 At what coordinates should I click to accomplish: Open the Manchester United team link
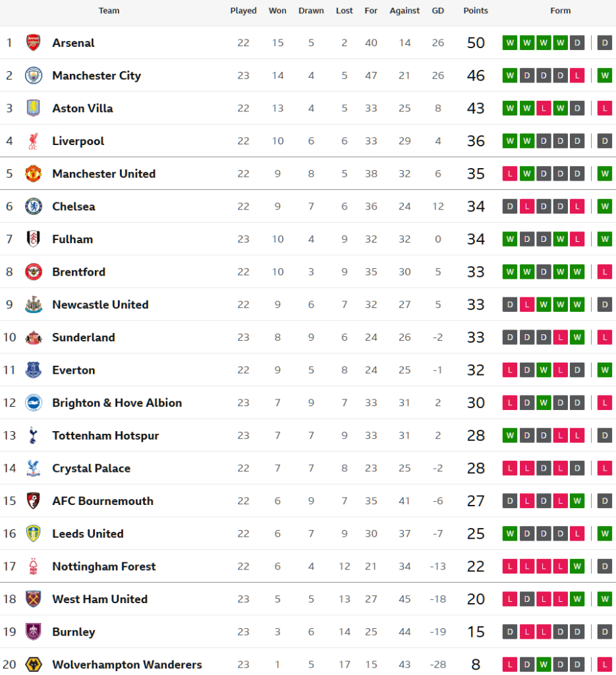[103, 174]
